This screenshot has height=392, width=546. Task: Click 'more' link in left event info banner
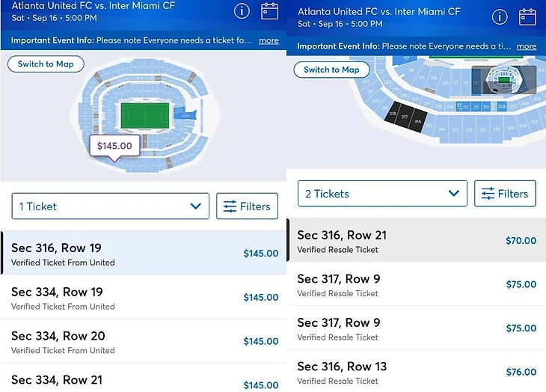(269, 40)
